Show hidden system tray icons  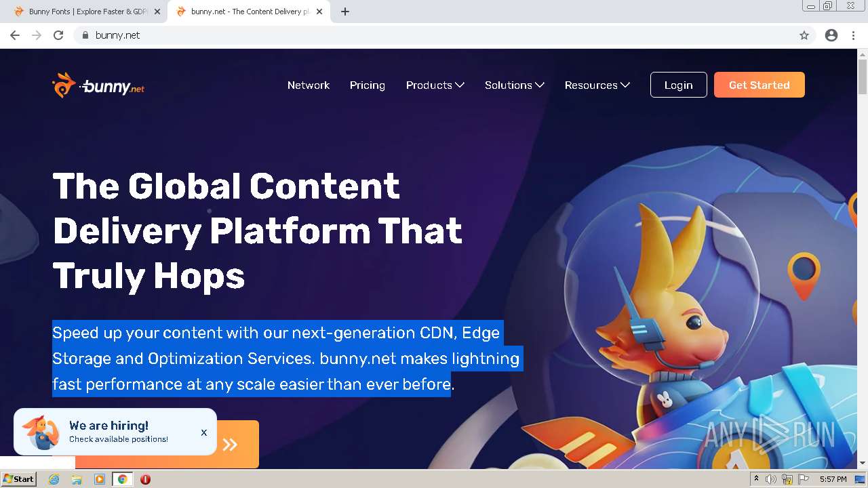756,479
